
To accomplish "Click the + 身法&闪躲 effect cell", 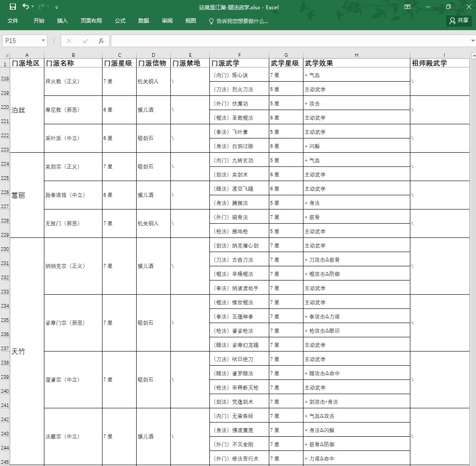I will pyautogui.click(x=356, y=430).
